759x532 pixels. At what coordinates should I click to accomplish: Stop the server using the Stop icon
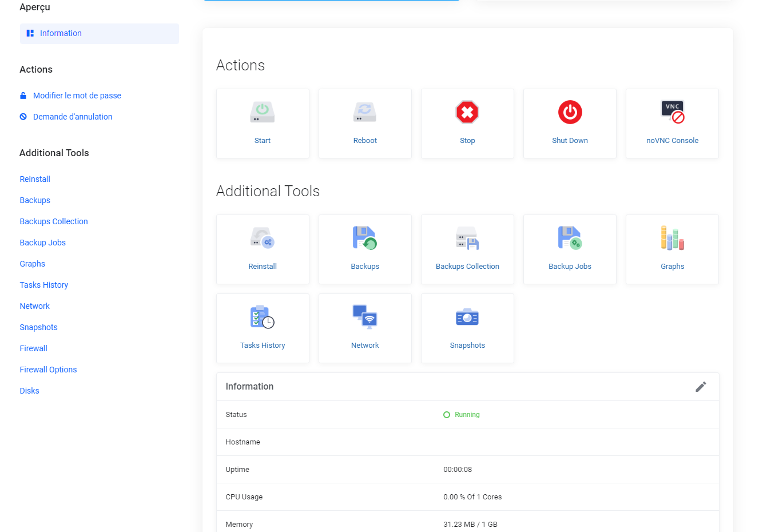pos(467,123)
